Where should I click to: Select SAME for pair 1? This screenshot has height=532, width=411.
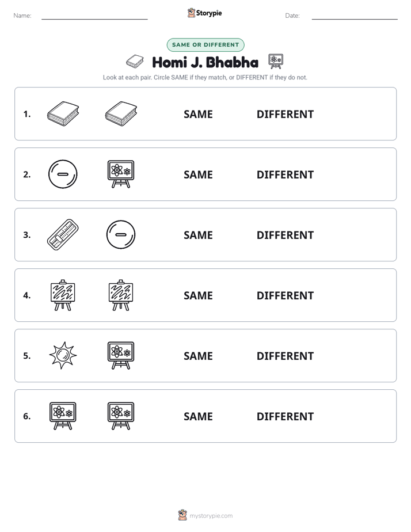(198, 115)
